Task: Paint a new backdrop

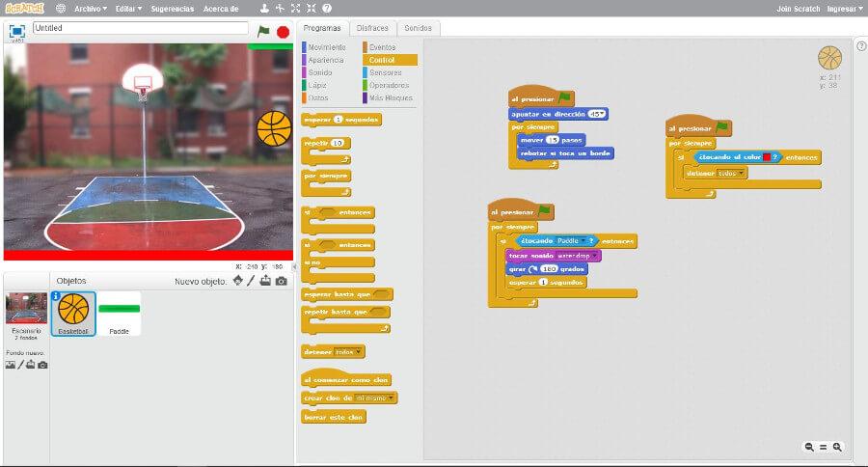Action: pos(21,365)
